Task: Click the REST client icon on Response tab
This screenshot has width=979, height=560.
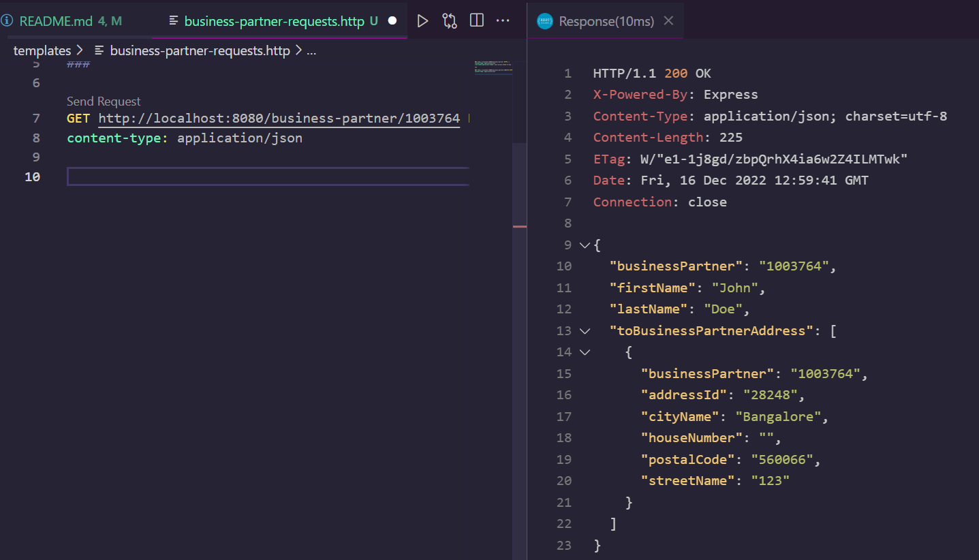Action: pyautogui.click(x=544, y=21)
